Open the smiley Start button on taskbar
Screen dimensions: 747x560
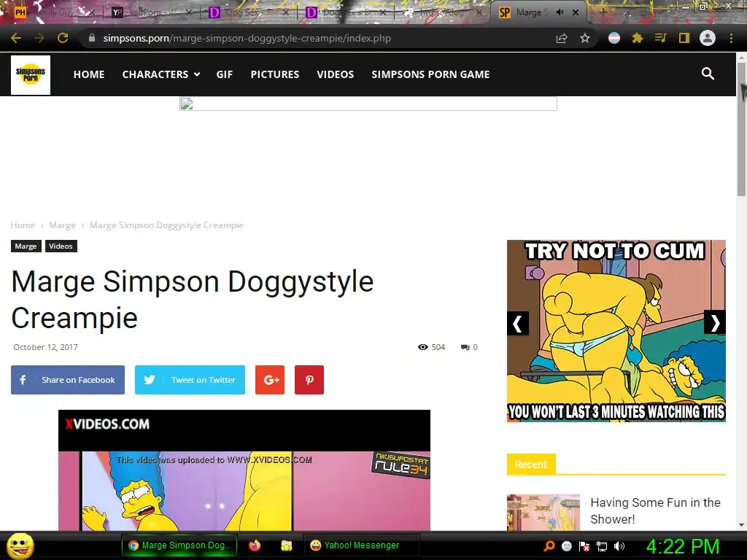tap(20, 545)
